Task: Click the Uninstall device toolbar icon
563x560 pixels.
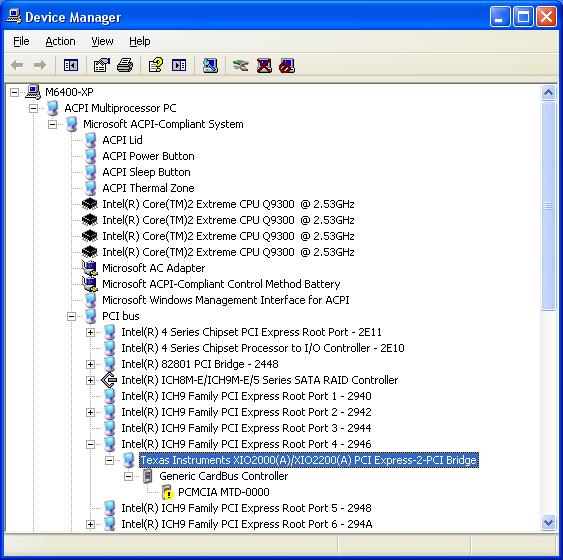Action: tap(264, 65)
